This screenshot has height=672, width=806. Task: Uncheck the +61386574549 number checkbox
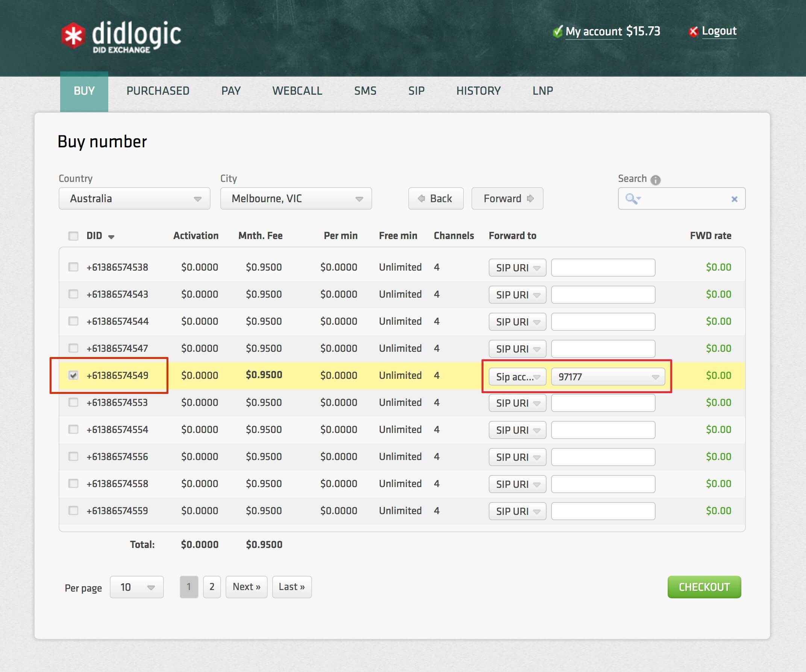pos(73,375)
